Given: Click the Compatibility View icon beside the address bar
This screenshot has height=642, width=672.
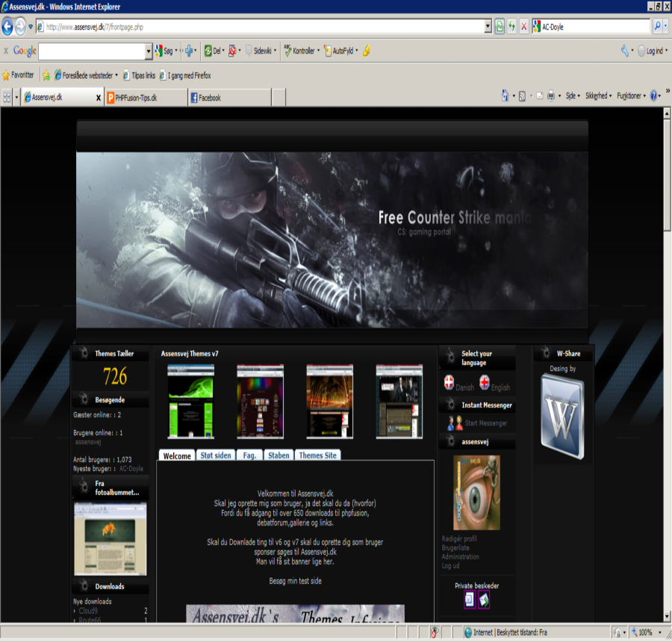Looking at the screenshot, I should click(500, 27).
